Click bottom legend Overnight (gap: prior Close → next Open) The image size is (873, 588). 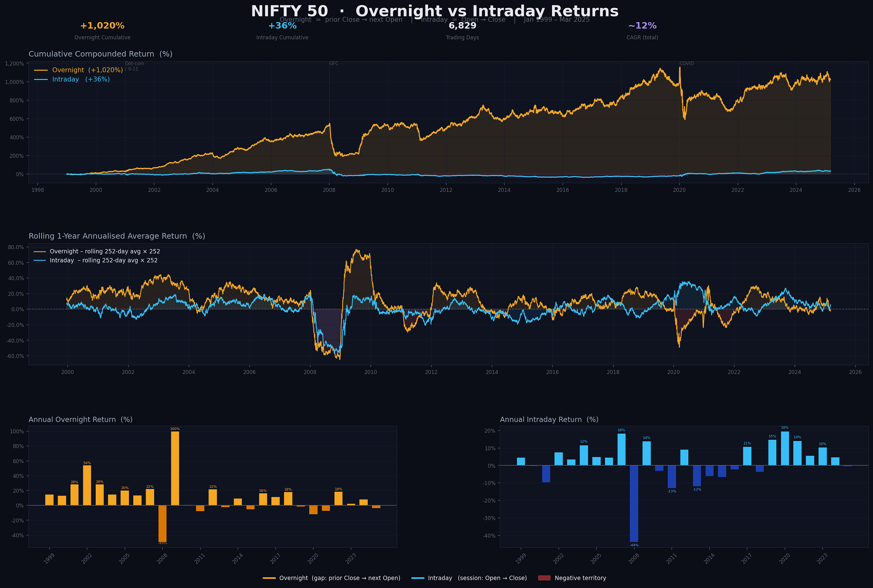click(x=340, y=578)
